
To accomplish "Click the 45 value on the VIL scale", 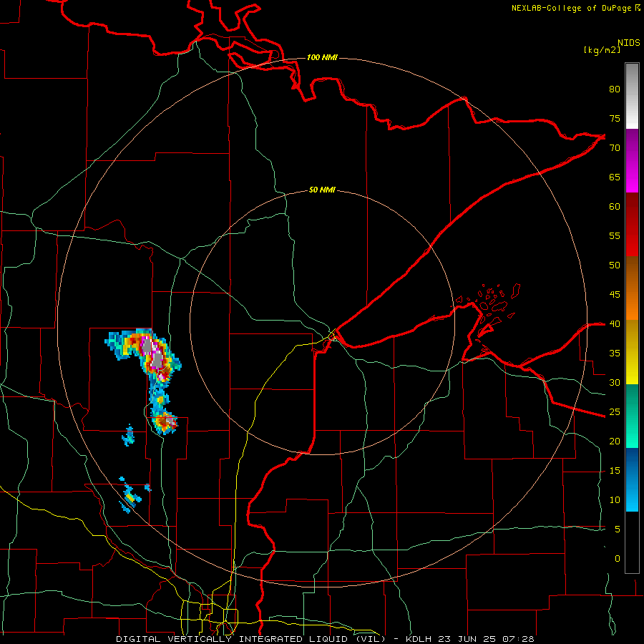I will click(x=615, y=295).
